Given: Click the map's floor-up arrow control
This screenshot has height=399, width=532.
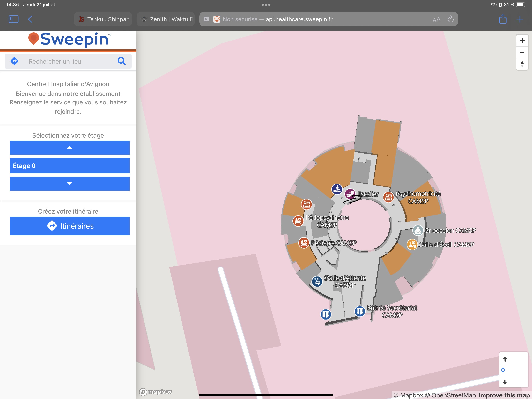Looking at the screenshot, I should pyautogui.click(x=505, y=359).
